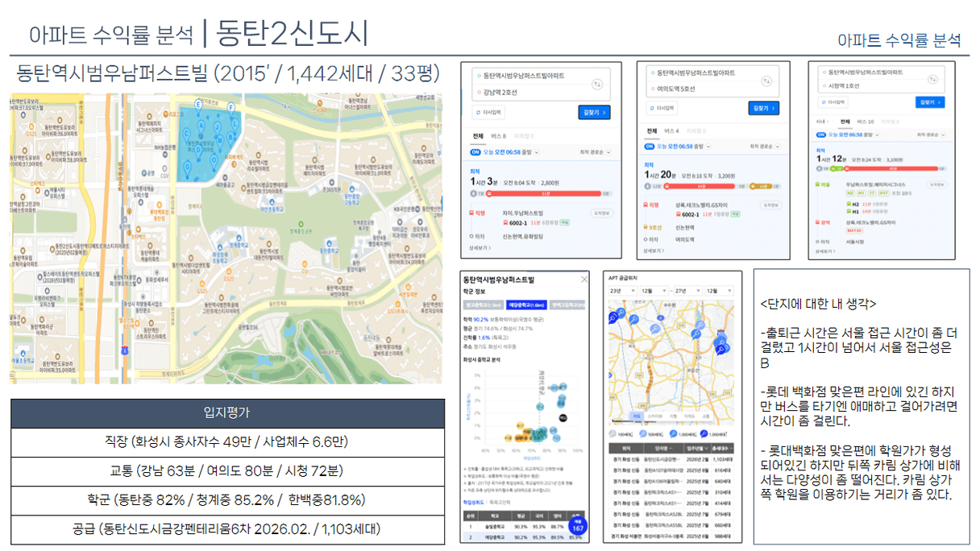The width and height of the screenshot is (980, 551).
Task: Switch supply map to 지도 view
Action: (x=636, y=416)
